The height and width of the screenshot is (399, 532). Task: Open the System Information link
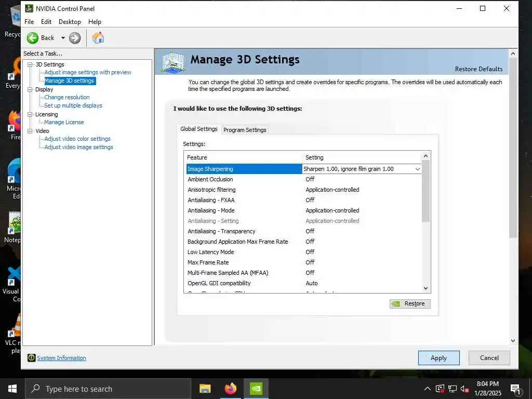[61, 358]
